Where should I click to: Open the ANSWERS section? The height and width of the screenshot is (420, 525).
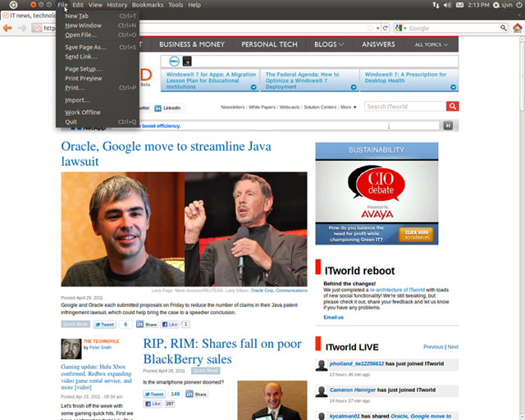point(378,44)
